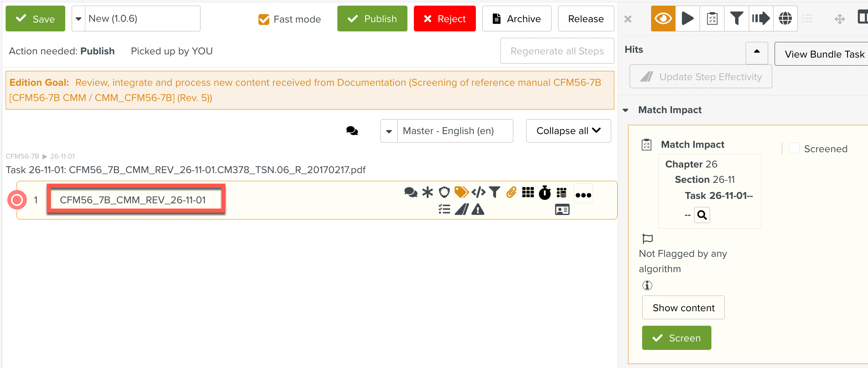Open the paperclip attachments icon
The height and width of the screenshot is (368, 868).
click(x=511, y=192)
